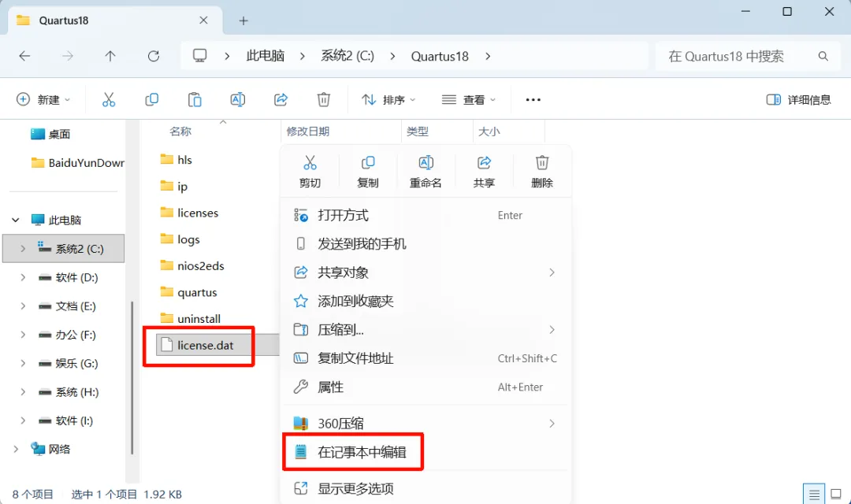Refresh the Quartus18 folder view

coord(154,56)
